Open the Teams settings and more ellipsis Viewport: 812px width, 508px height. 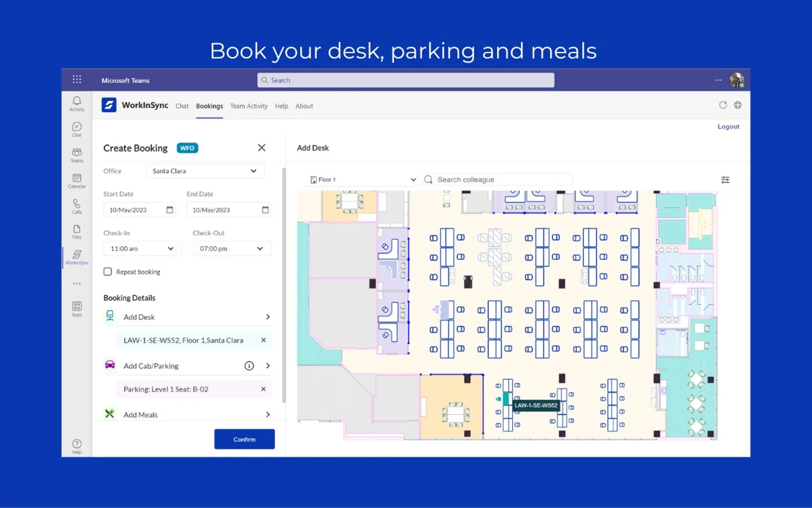[x=718, y=80]
